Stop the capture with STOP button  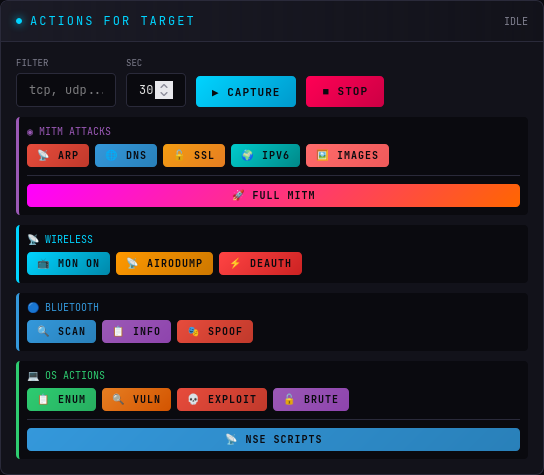(x=345, y=92)
